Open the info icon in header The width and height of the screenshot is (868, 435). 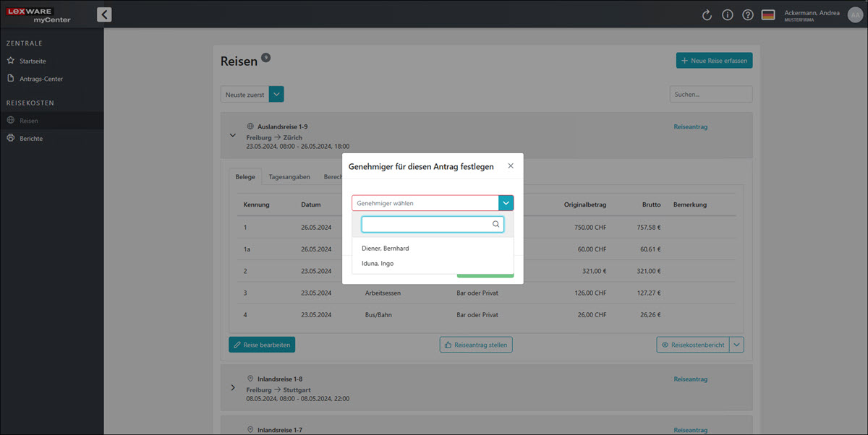pos(728,15)
